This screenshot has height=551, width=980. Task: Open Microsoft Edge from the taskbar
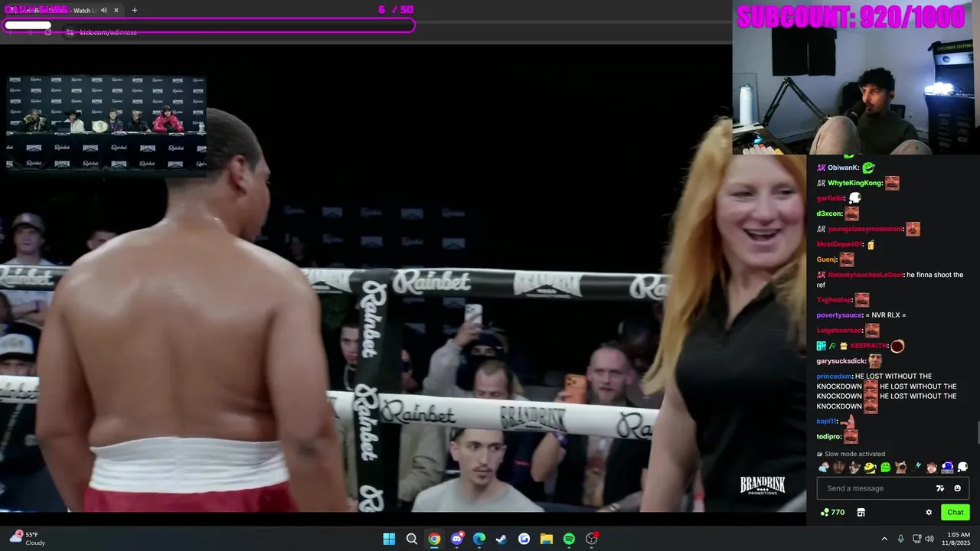479,539
